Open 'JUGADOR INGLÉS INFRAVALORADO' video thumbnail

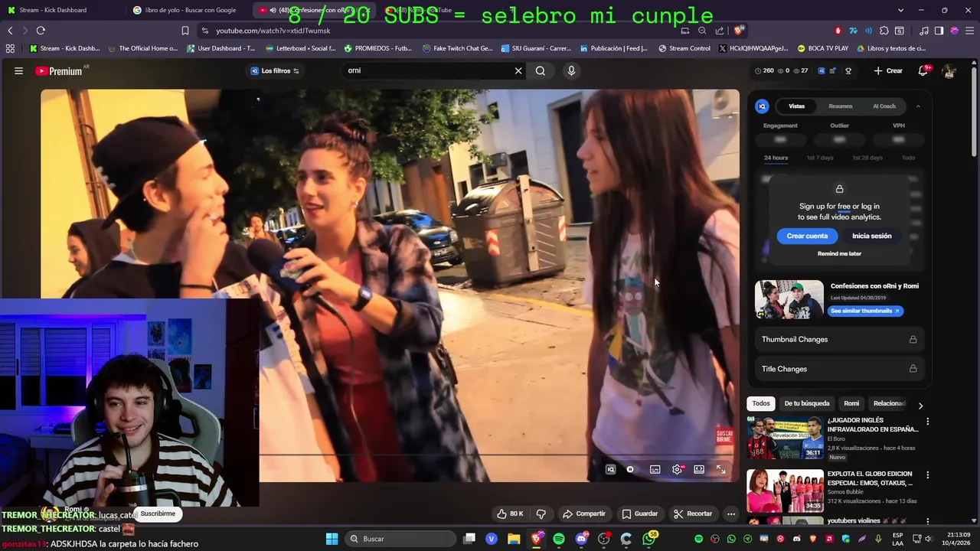(x=785, y=438)
